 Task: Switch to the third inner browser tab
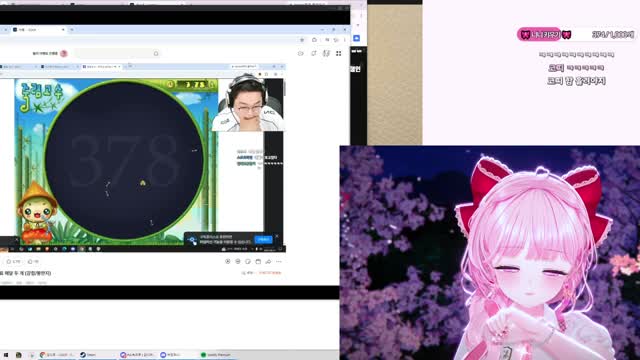point(102,67)
